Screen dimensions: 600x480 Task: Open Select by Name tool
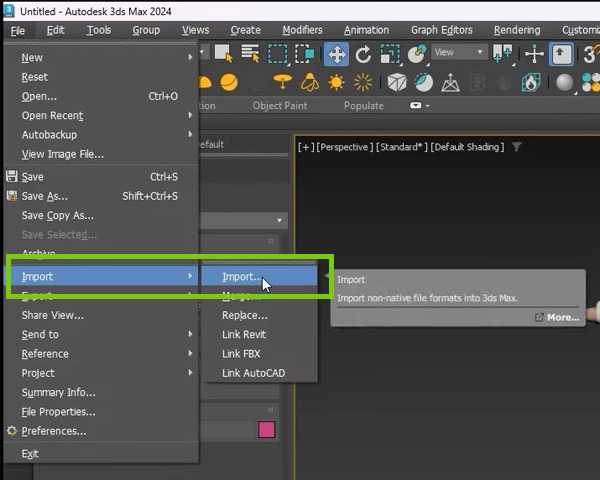(250, 54)
